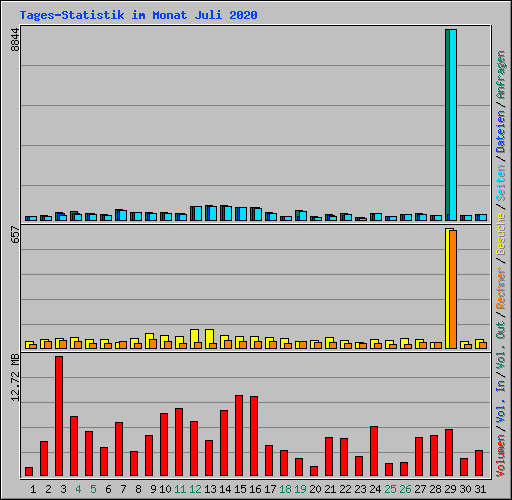512x500 pixels.
Task: Click the blue Dateien legend label
Action: click(x=501, y=132)
